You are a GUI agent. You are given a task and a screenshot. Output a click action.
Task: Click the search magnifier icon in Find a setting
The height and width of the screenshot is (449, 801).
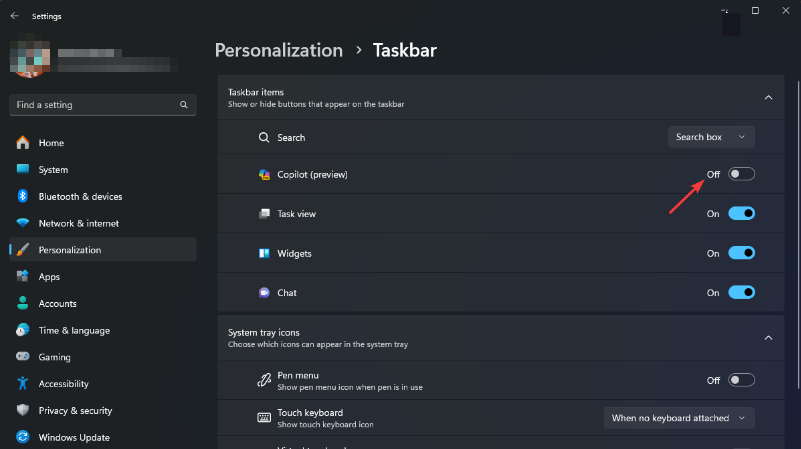[x=184, y=105]
